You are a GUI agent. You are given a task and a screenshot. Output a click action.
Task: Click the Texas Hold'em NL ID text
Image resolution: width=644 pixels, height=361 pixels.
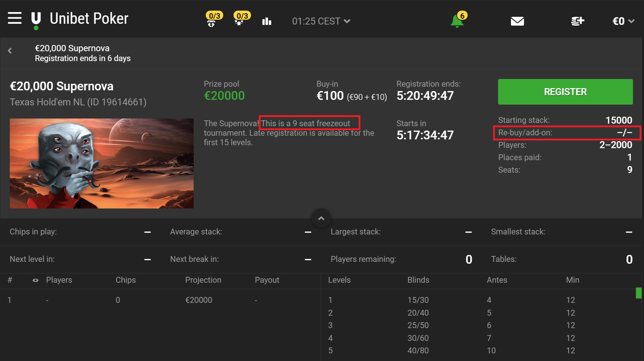(x=78, y=102)
